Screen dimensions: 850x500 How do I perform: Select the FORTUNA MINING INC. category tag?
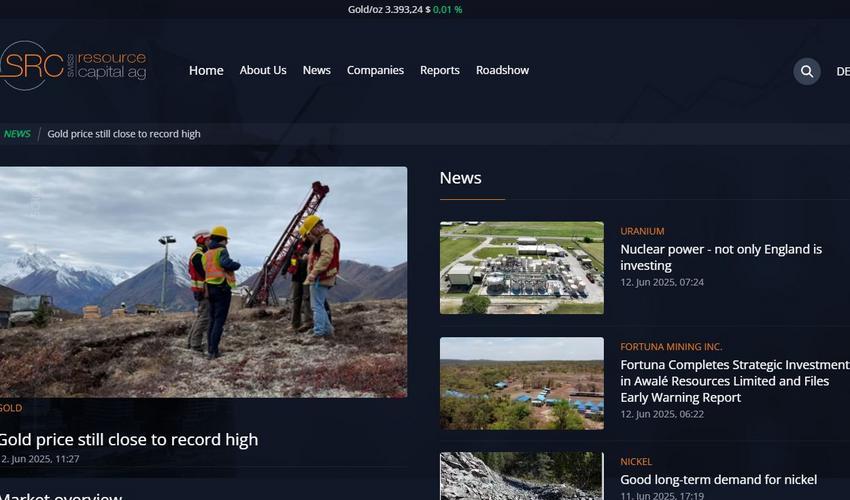[671, 347]
